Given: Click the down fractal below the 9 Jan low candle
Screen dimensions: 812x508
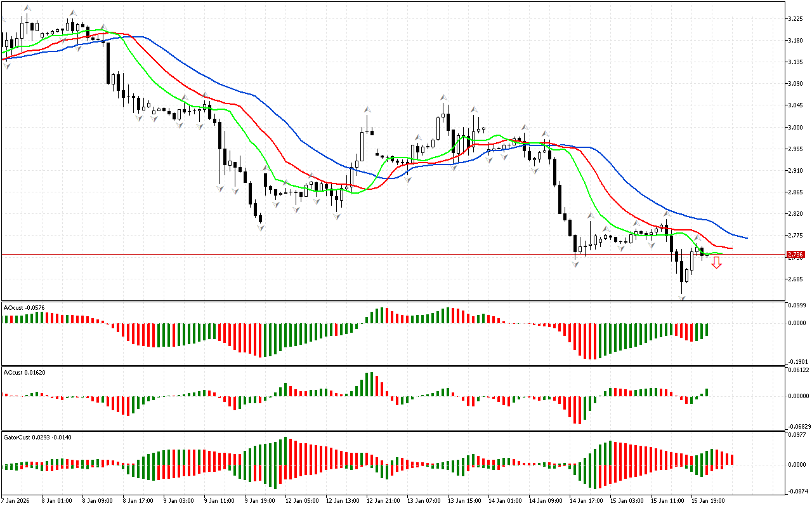Looking at the screenshot, I should coord(261,227).
